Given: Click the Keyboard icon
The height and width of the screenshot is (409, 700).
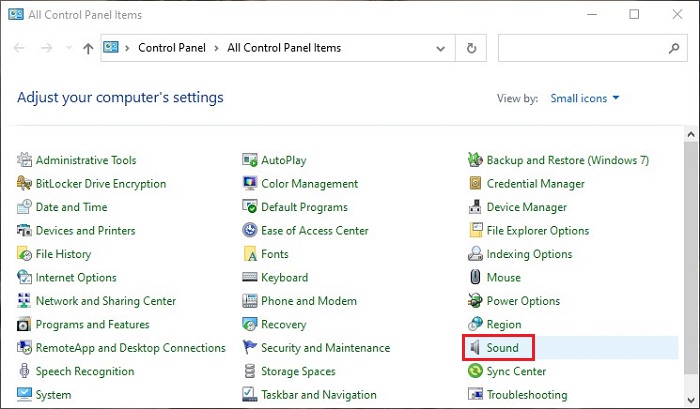Looking at the screenshot, I should click(x=250, y=277).
